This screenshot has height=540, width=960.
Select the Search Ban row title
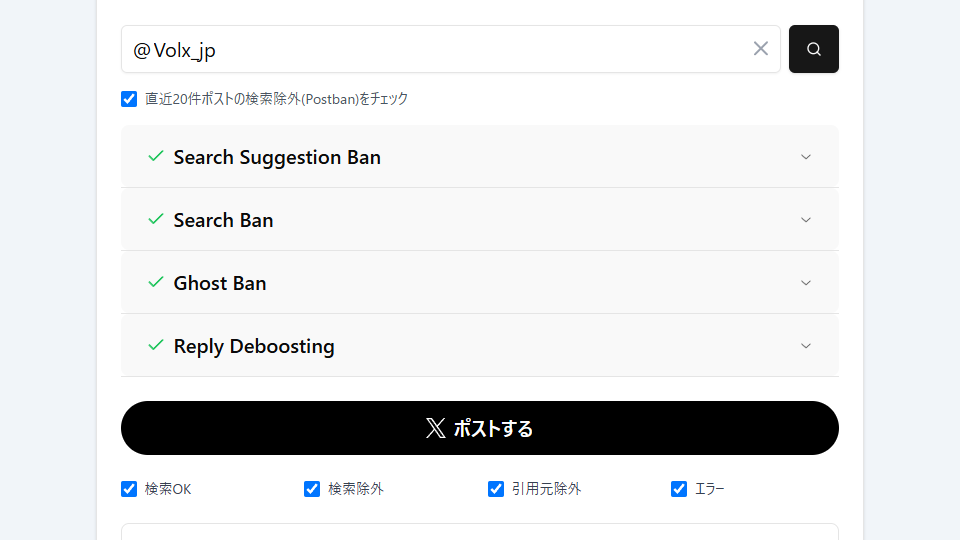point(223,220)
